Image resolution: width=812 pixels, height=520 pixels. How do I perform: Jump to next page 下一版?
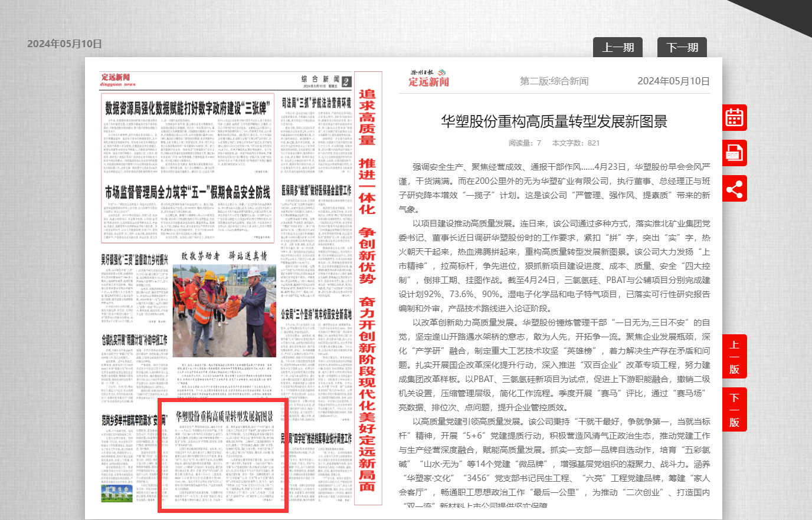pyautogui.click(x=734, y=410)
